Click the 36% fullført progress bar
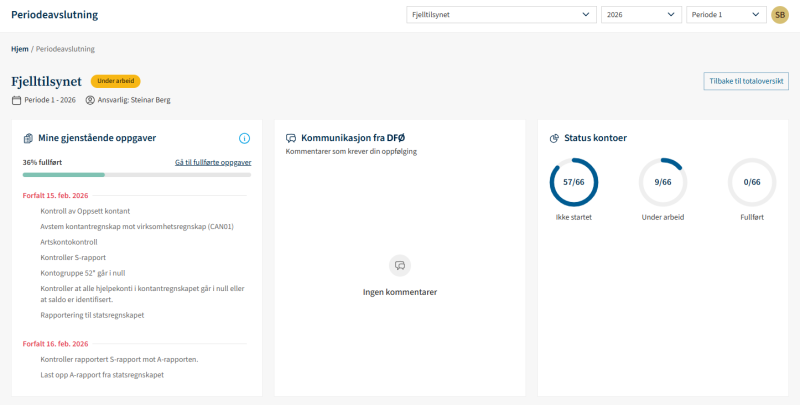 click(x=137, y=175)
